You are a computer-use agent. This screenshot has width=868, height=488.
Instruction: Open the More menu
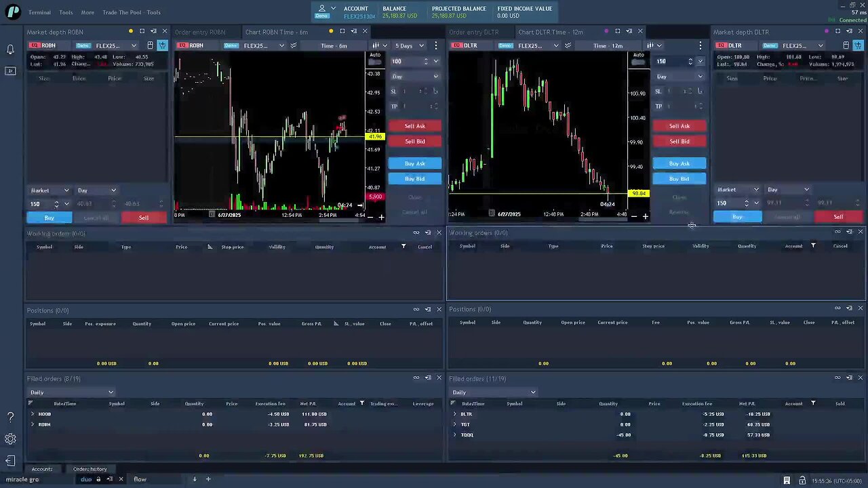pos(87,12)
